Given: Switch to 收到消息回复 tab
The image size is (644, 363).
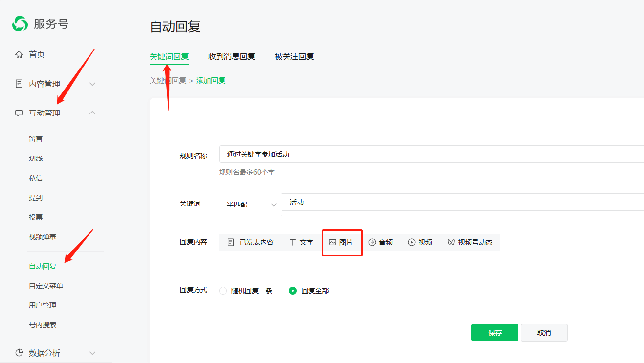Looking at the screenshot, I should 232,56.
